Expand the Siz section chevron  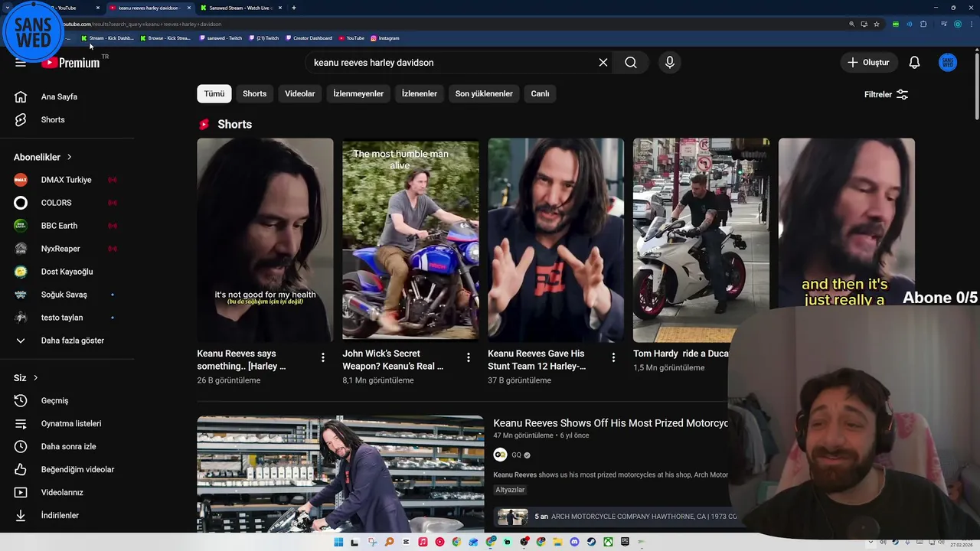(x=35, y=378)
